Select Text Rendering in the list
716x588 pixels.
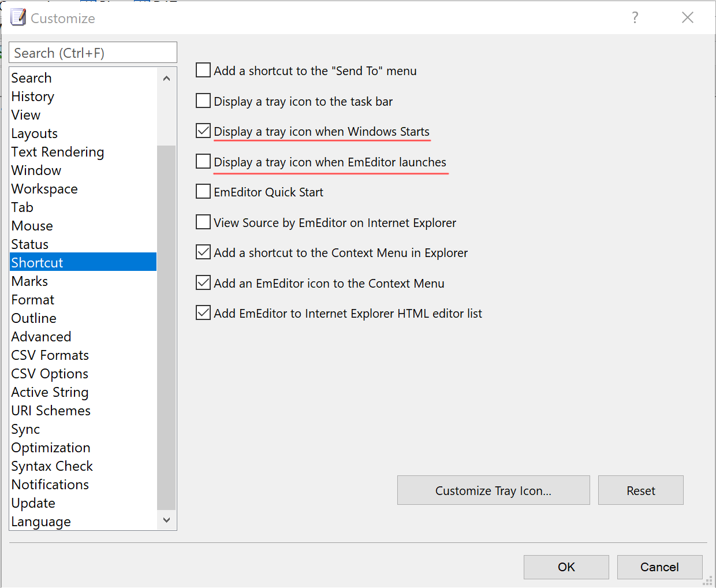83,152
